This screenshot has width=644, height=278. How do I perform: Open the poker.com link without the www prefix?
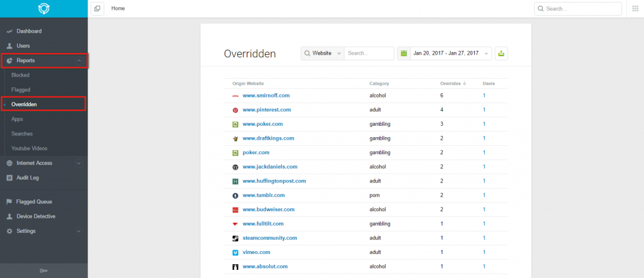(256, 152)
